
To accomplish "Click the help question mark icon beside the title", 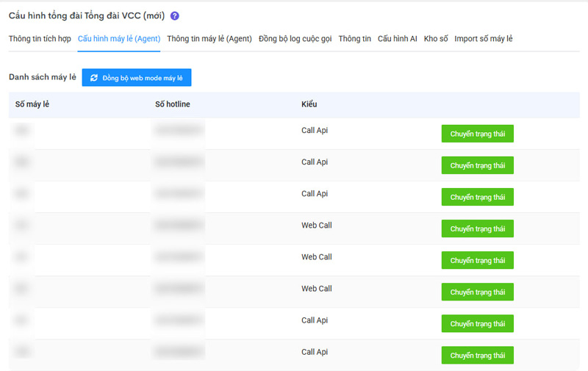I will click(175, 15).
